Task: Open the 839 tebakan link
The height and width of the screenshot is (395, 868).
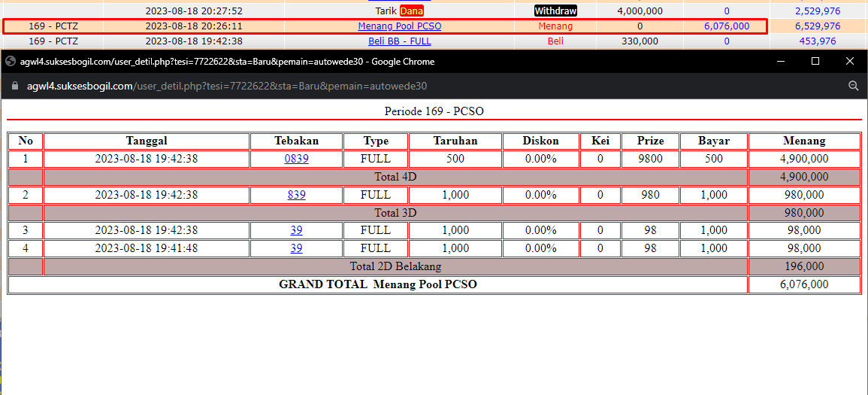Action: (297, 195)
